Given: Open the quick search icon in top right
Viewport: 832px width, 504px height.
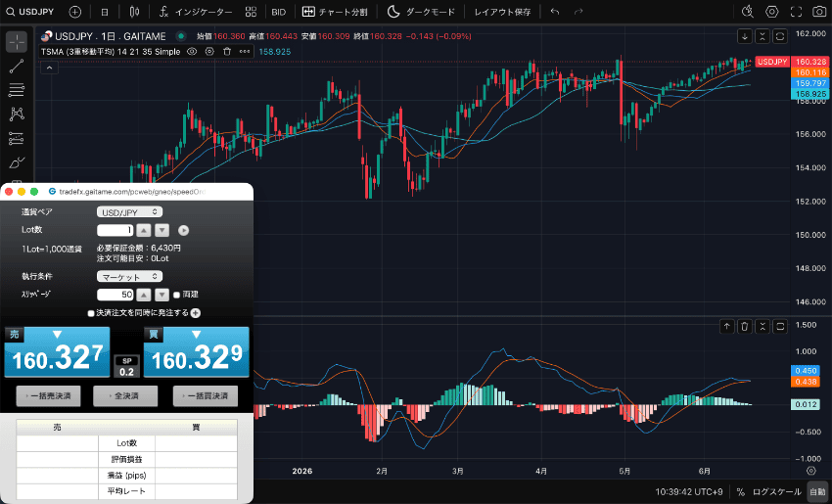Looking at the screenshot, I should tap(747, 12).
